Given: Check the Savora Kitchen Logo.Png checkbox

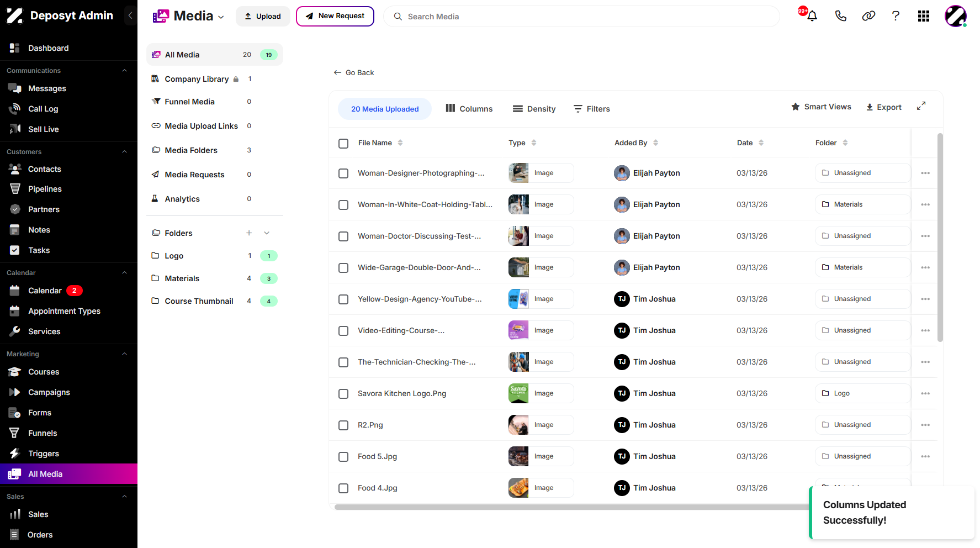Looking at the screenshot, I should (343, 394).
